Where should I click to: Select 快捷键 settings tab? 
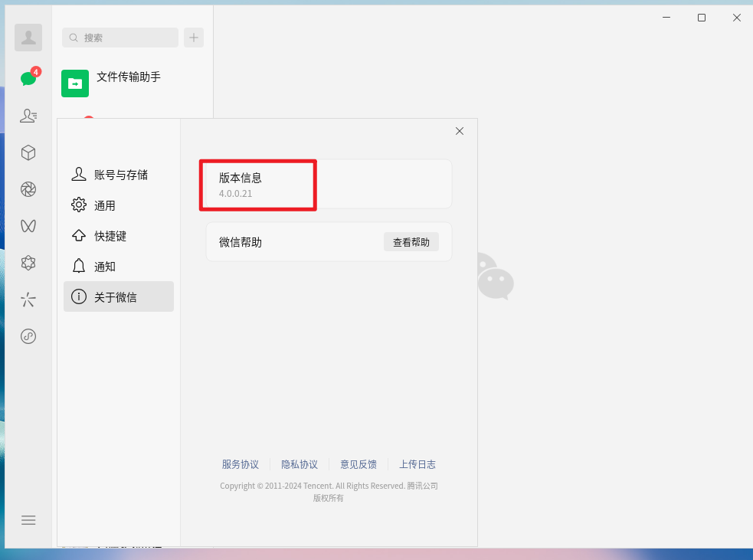pos(119,236)
